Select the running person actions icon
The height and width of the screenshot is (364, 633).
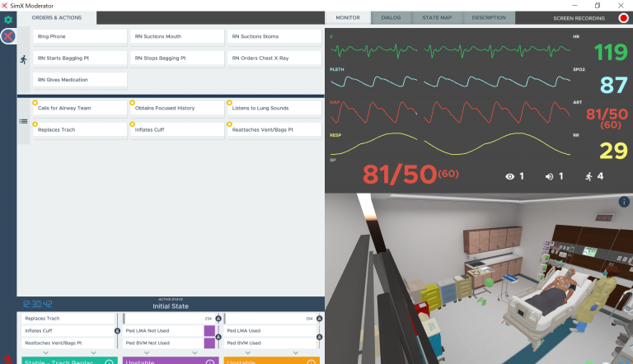click(23, 60)
